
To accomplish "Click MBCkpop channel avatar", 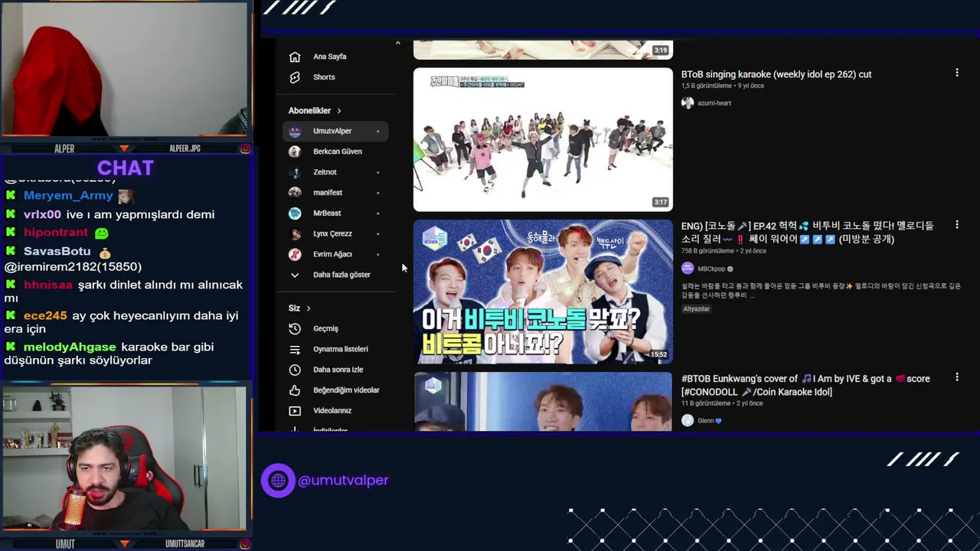I will click(x=688, y=269).
